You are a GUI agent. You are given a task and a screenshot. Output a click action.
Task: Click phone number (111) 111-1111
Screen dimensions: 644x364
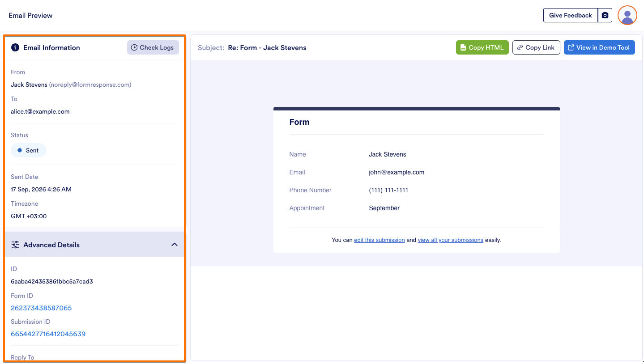click(x=388, y=190)
